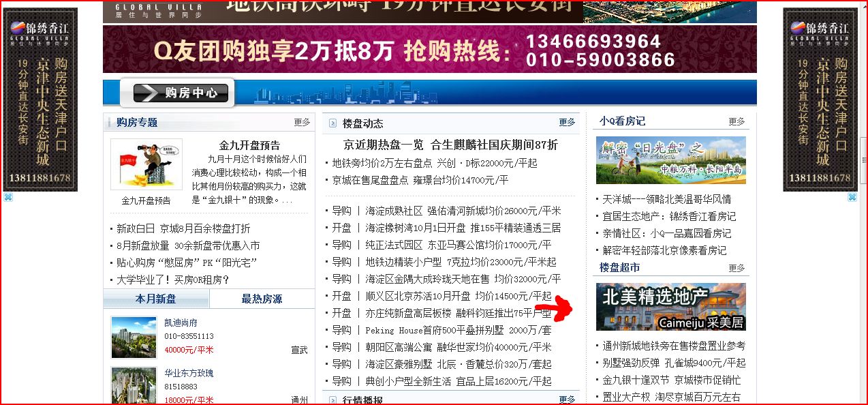Show 更多 for the 楼盘动态 section
868x405 pixels.
567,123
